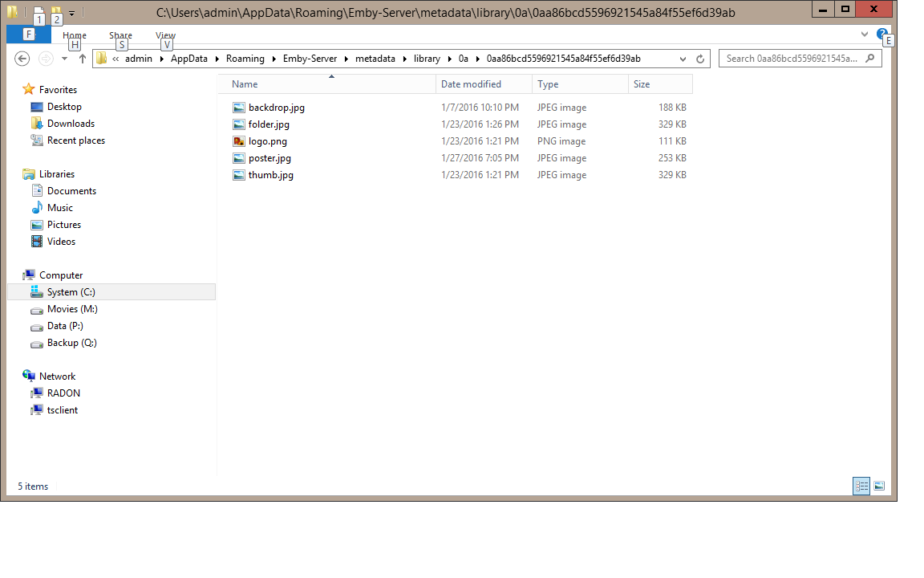
Task: Open the Pictures library
Action: [63, 225]
